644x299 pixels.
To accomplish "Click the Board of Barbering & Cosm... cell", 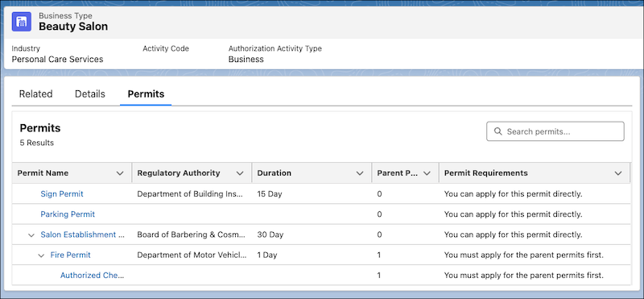I will tap(192, 235).
